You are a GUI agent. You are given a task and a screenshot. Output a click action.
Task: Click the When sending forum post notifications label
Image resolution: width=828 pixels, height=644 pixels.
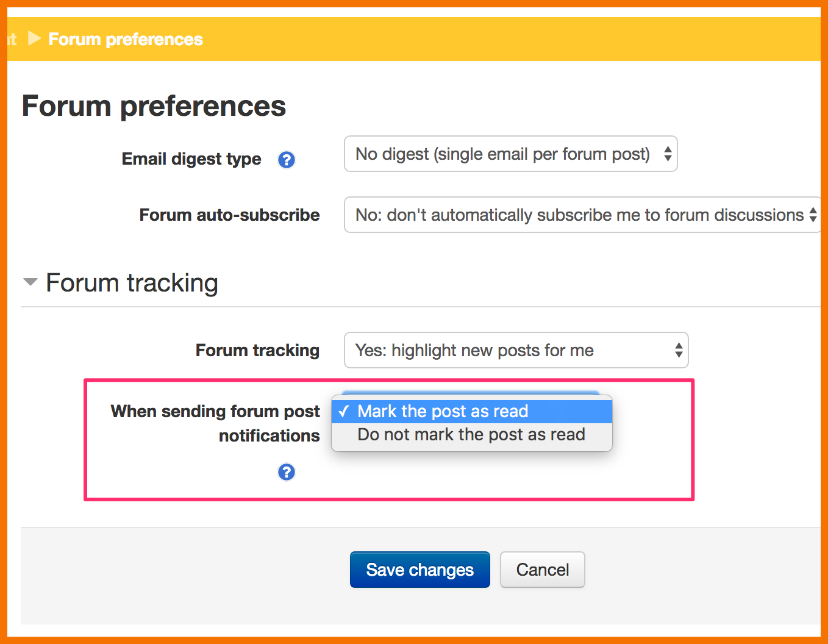tap(215, 423)
